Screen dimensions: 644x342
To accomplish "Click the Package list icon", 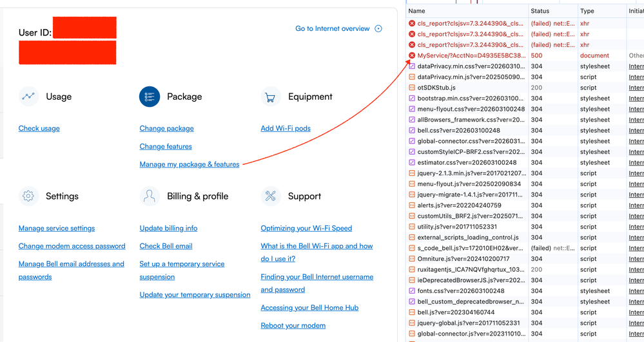I will (150, 97).
